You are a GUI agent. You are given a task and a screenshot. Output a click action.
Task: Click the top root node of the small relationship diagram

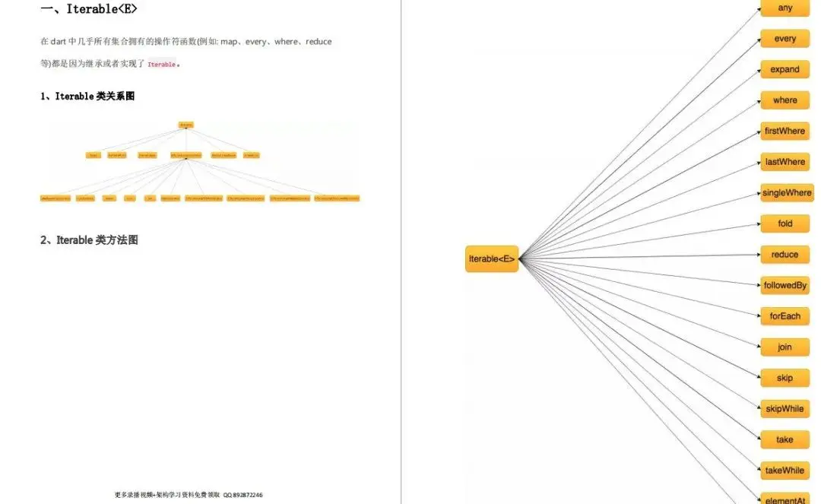[186, 125]
